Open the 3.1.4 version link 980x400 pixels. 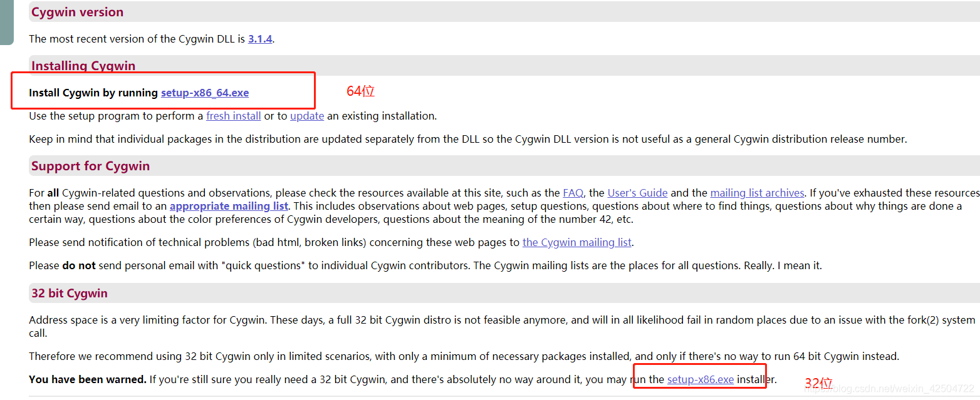[260, 39]
